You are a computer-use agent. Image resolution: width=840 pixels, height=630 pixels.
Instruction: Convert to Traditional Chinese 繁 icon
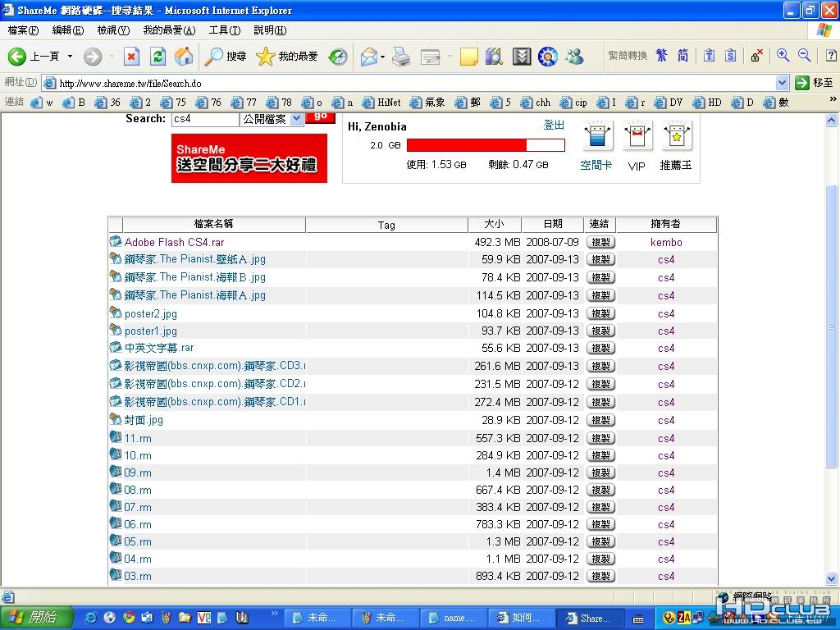662,55
